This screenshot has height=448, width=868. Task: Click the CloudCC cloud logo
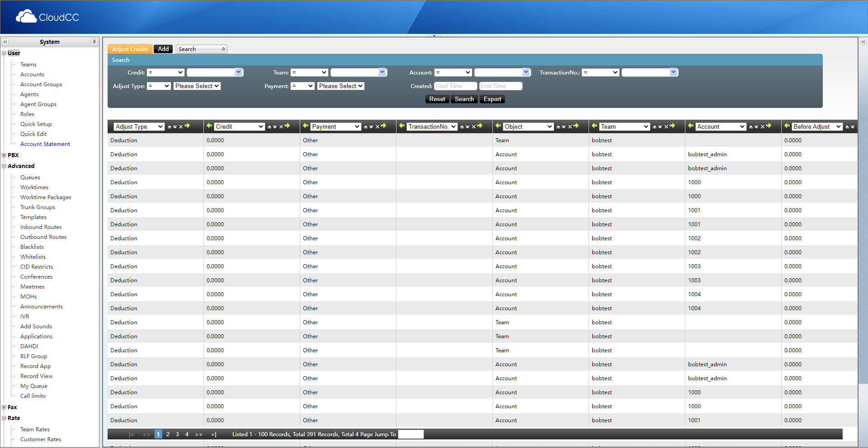[26, 16]
